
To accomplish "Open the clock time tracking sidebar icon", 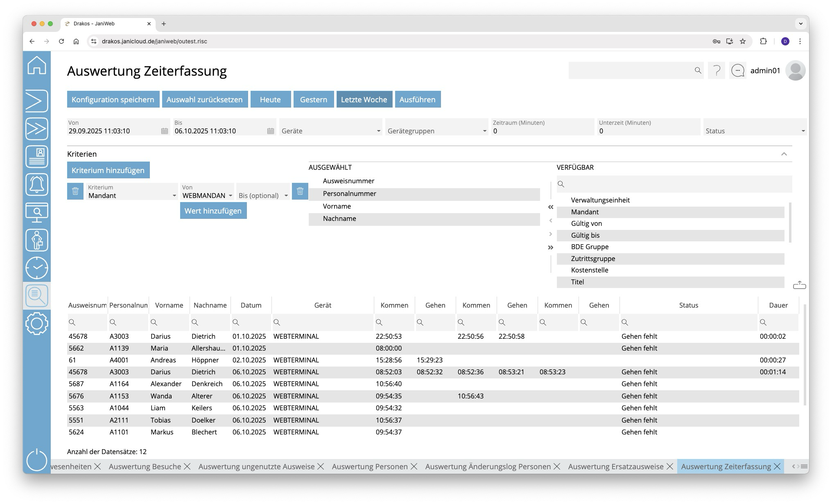I will (x=37, y=268).
